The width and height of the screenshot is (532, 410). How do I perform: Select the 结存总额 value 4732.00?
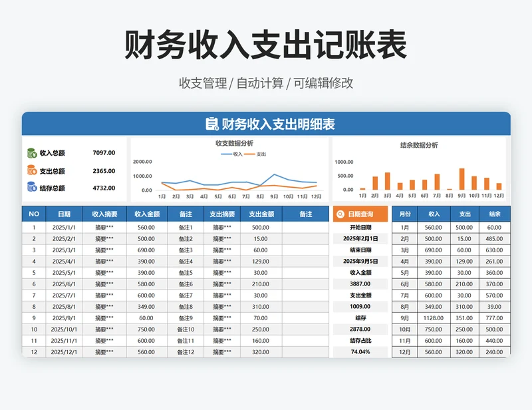pos(104,188)
